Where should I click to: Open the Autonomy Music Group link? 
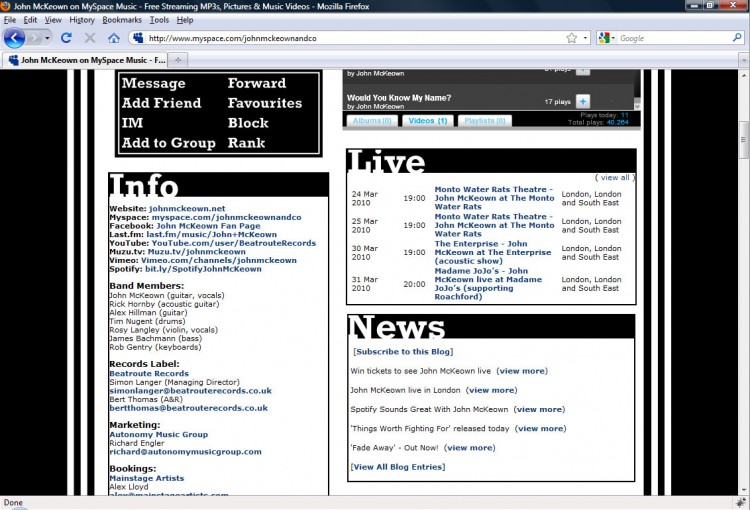[x=158, y=434]
